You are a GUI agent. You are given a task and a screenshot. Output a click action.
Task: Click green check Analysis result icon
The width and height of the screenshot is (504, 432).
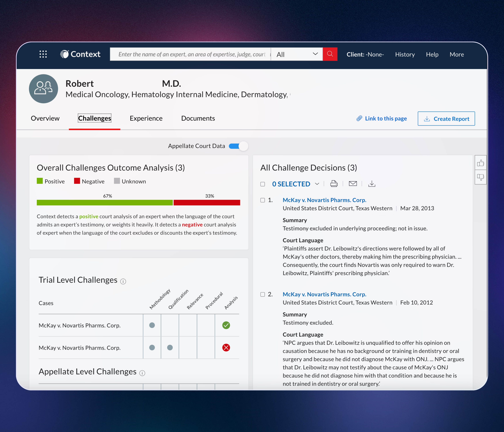226,325
